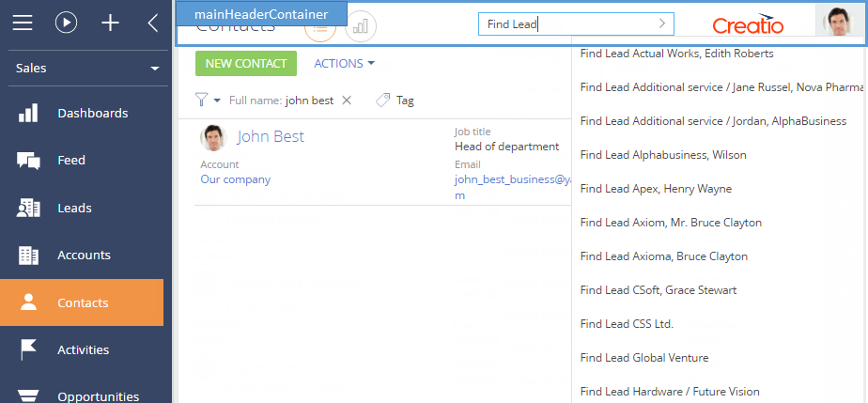Viewport: 868px width, 403px height.
Task: Click the plus quick-add icon
Action: [x=111, y=23]
